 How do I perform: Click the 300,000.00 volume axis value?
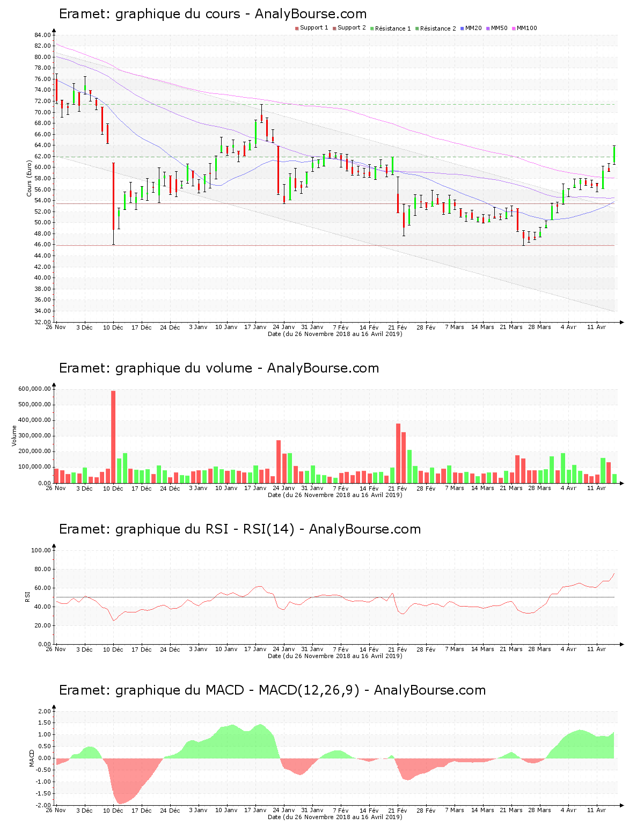(35, 436)
